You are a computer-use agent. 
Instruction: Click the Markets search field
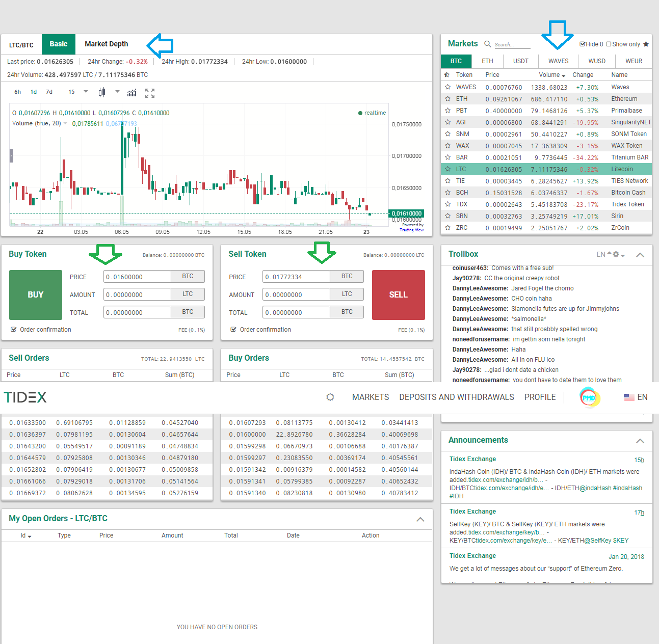pos(512,45)
